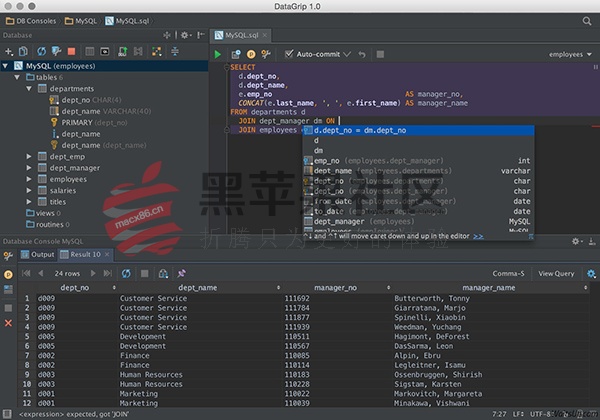Sort by the dept_no column header
Screen dimensions: 600x420
click(75, 288)
